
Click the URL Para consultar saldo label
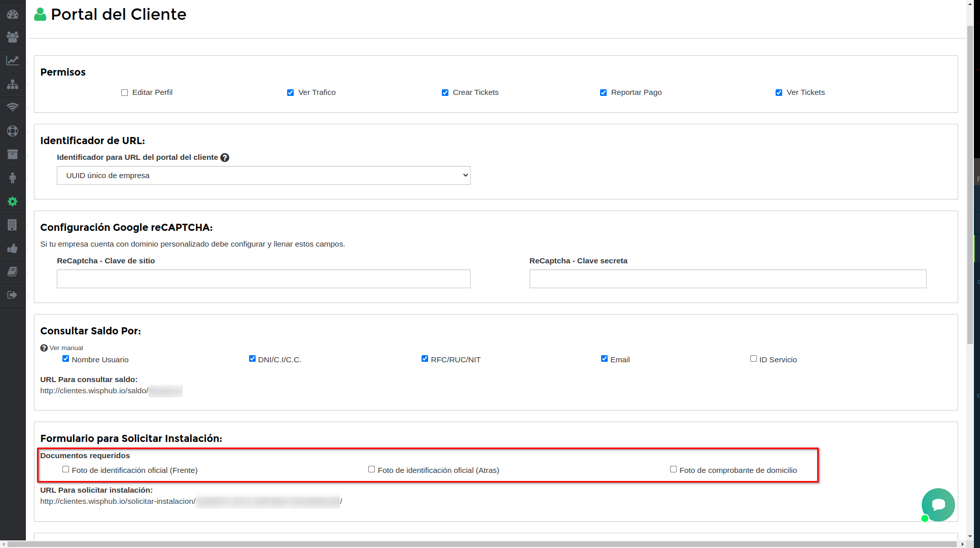pyautogui.click(x=89, y=380)
